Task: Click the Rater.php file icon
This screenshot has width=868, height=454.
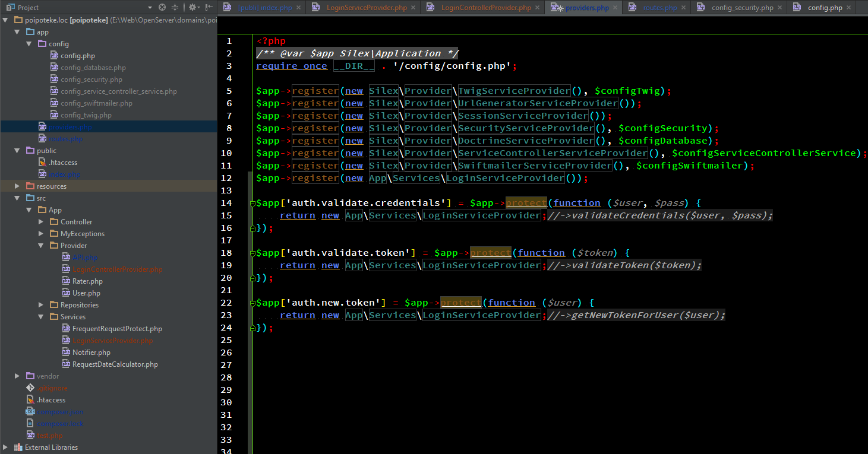Action: coord(66,281)
